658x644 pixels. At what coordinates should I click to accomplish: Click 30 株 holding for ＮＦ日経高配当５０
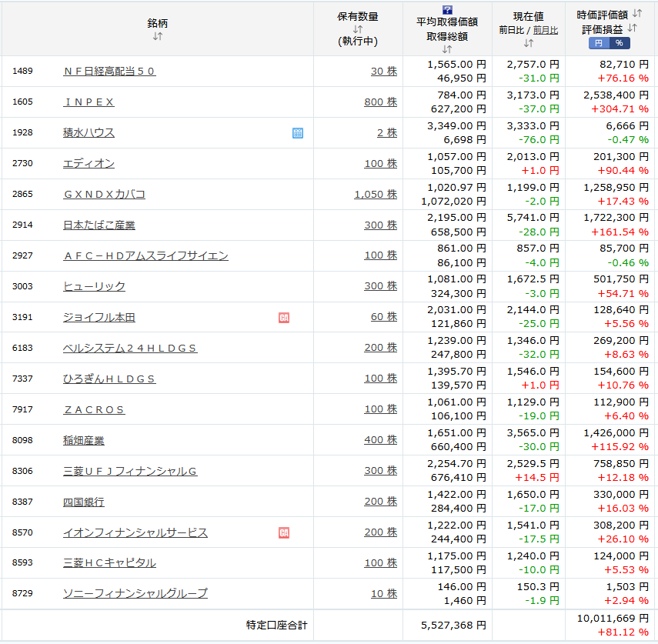384,72
